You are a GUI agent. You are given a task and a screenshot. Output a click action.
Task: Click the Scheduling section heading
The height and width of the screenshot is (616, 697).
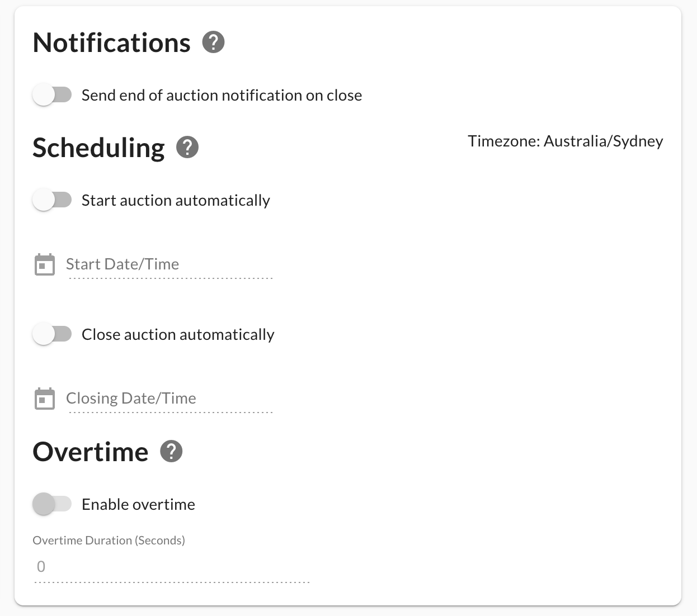99,148
